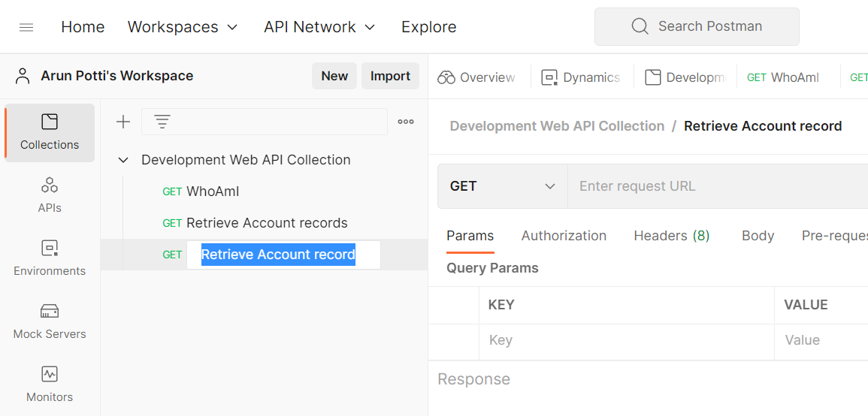868x416 pixels.
Task: Open the GET method dropdown
Action: (502, 186)
